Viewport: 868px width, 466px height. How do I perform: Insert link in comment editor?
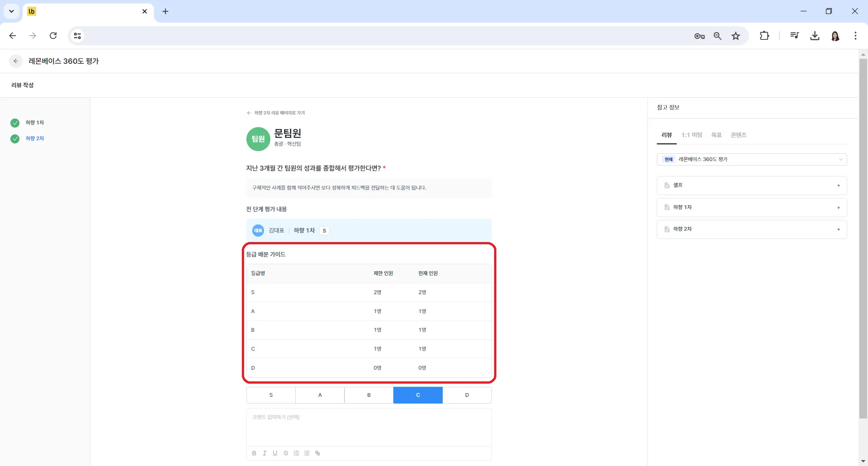click(x=318, y=453)
